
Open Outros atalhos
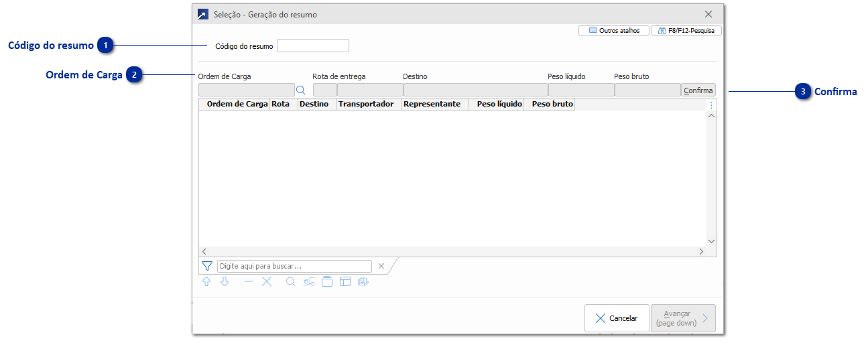614,31
